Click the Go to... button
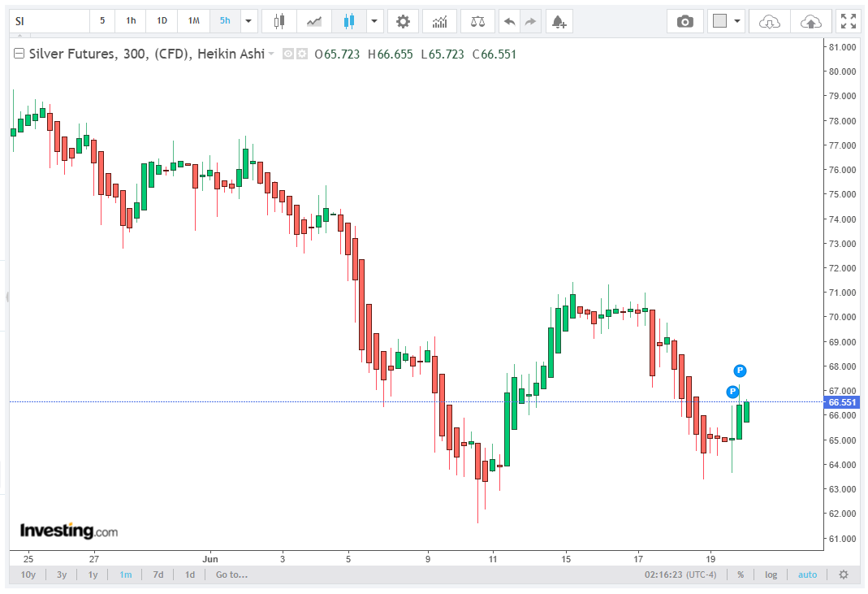This screenshot has height=594, width=868. pyautogui.click(x=231, y=574)
